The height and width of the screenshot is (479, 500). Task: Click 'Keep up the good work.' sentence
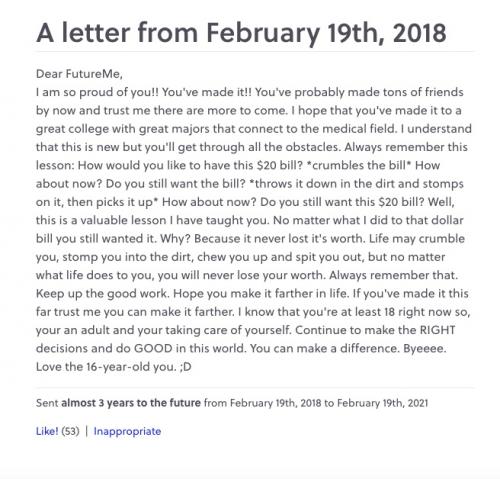103,294
